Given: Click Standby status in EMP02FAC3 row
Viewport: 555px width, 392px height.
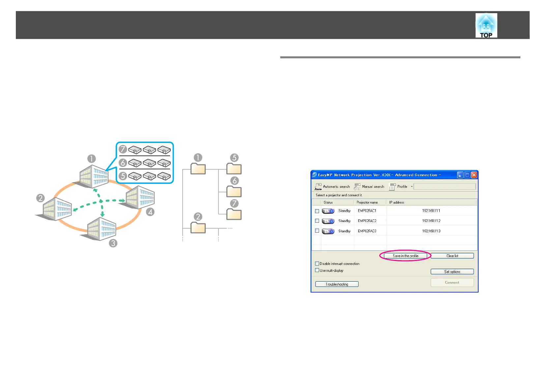Looking at the screenshot, I should (x=344, y=231).
